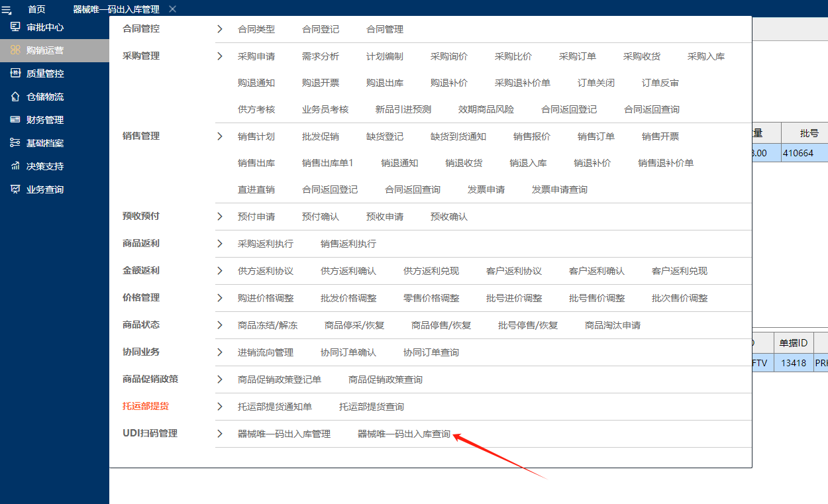The height and width of the screenshot is (504, 828).
Task: Click the 财务管理 sidebar icon
Action: pos(15,120)
